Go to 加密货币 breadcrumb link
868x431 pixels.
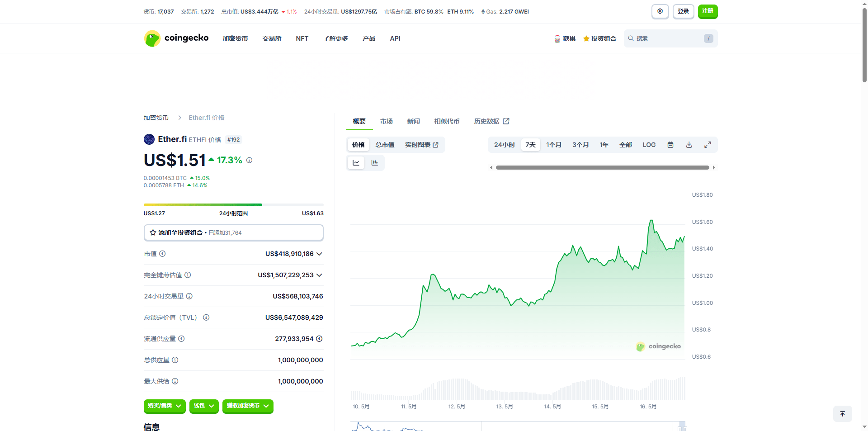[156, 118]
